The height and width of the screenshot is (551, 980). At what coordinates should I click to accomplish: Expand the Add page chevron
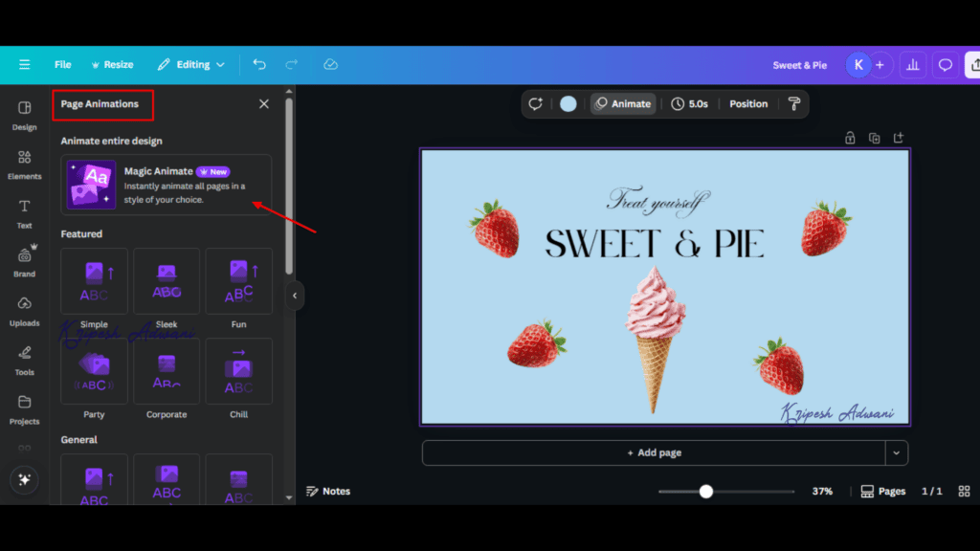(x=896, y=452)
